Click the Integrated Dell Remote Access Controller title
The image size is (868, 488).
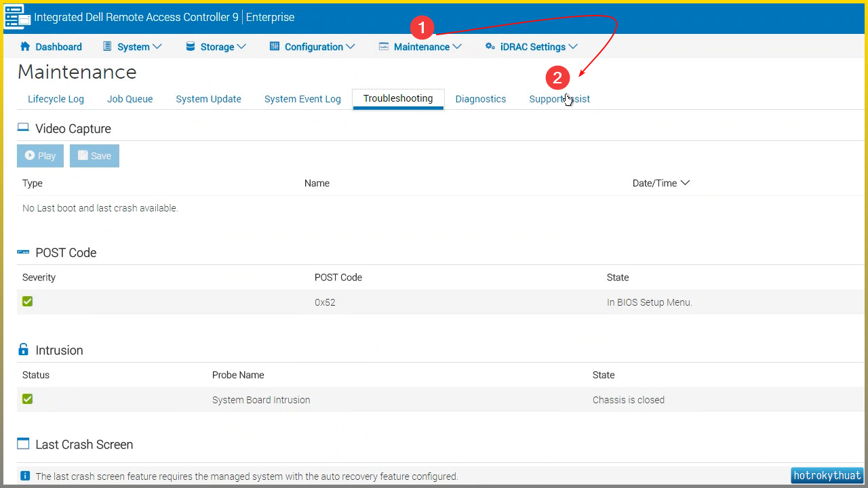click(x=136, y=18)
